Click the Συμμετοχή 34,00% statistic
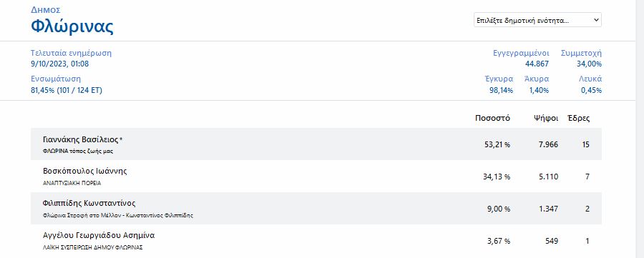 pos(581,59)
